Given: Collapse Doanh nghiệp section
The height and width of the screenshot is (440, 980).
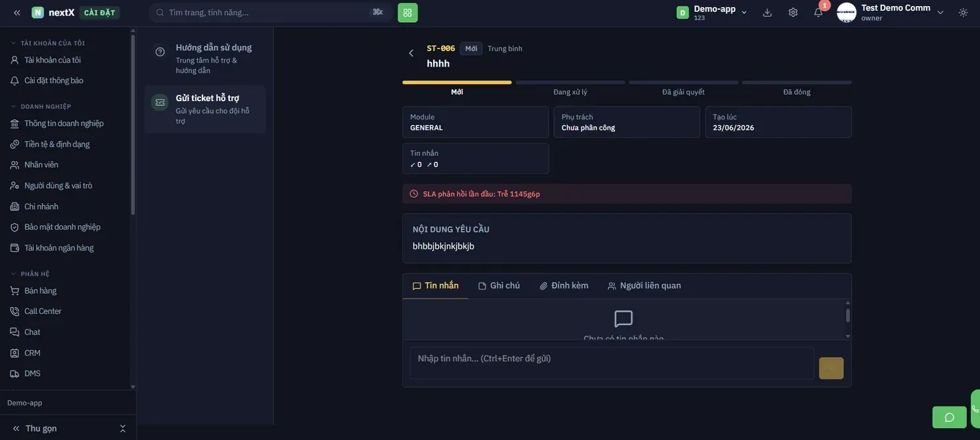Looking at the screenshot, I should coord(41,106).
